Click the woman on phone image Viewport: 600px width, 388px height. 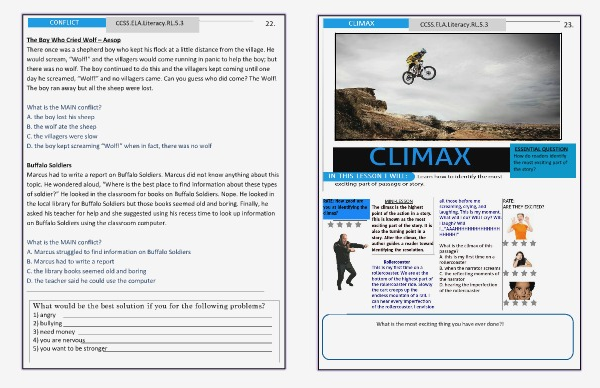[521, 259]
